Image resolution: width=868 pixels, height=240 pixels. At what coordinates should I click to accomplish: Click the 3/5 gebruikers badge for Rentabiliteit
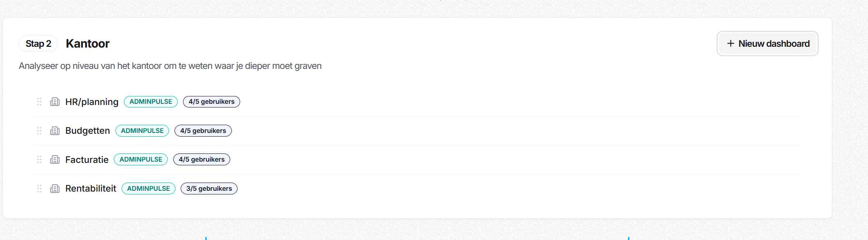(209, 188)
